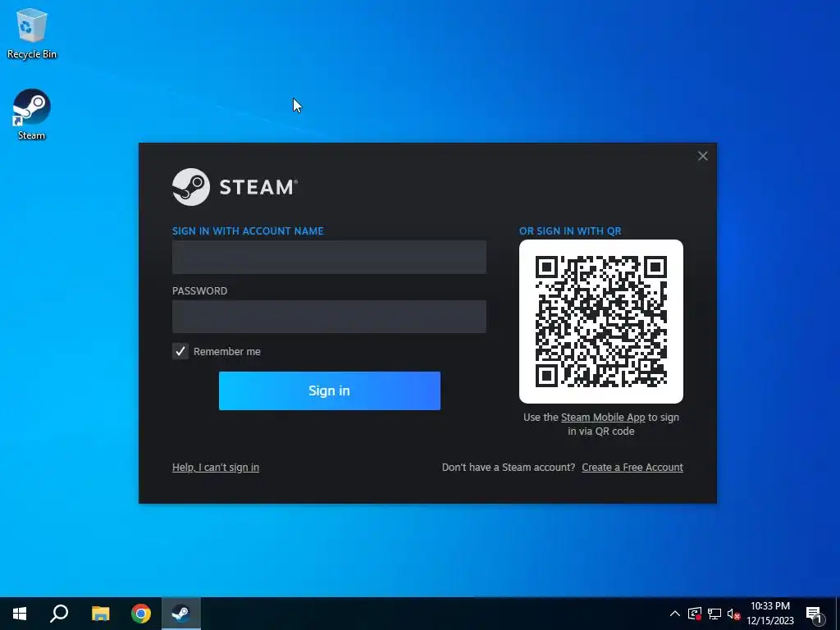This screenshot has height=630, width=840.
Task: Click "OR SIGN IN WITH QR" heading
Action: tap(570, 231)
